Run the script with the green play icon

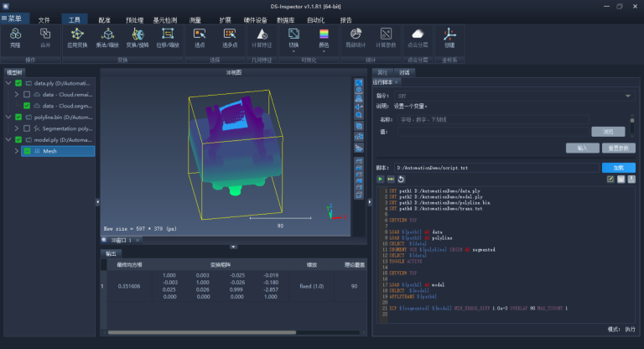click(x=381, y=180)
